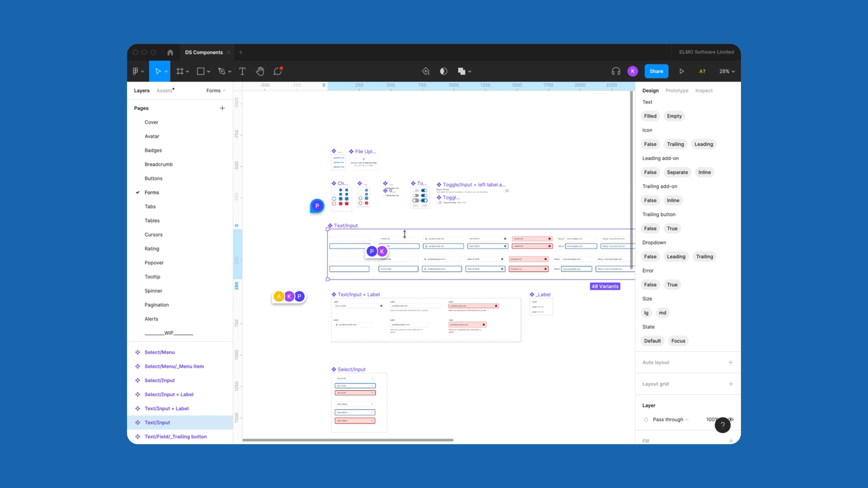Click the boolean union icon
Screen dimensions: 868x488
click(x=462, y=71)
